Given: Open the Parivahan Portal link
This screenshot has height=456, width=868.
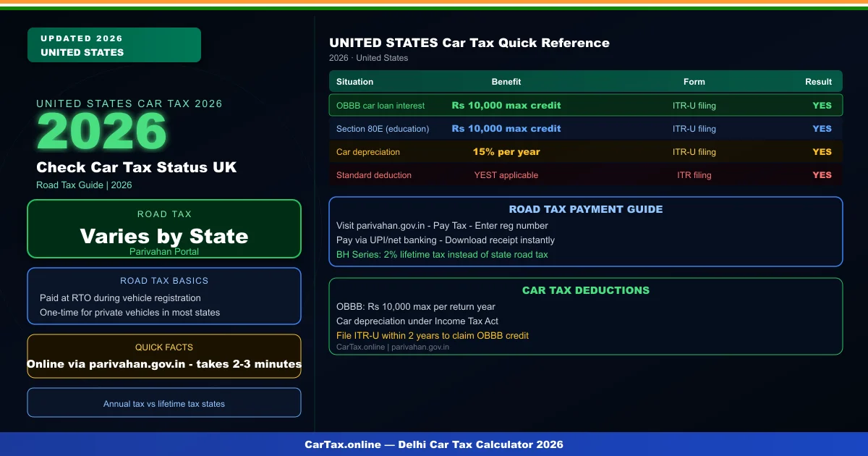Looking at the screenshot, I should point(164,251).
